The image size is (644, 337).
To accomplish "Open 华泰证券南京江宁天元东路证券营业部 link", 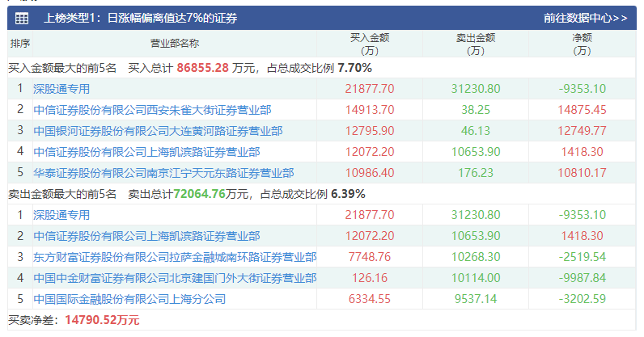I will (163, 173).
